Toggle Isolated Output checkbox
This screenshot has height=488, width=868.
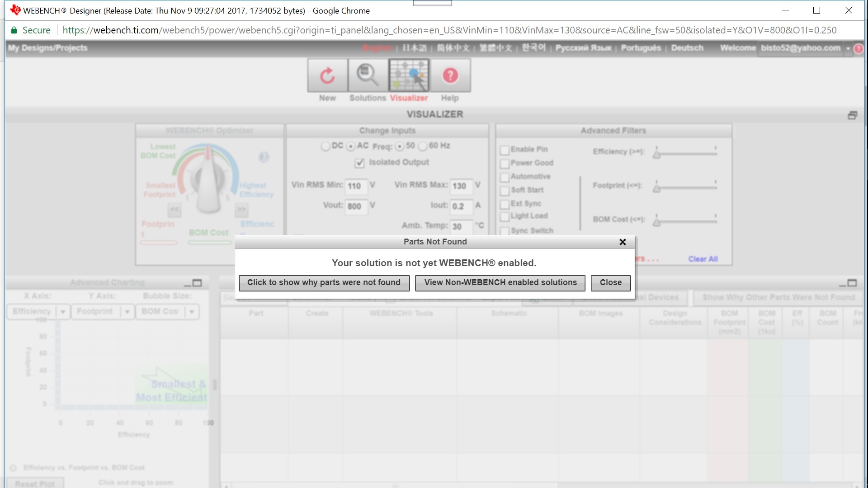[x=359, y=163]
